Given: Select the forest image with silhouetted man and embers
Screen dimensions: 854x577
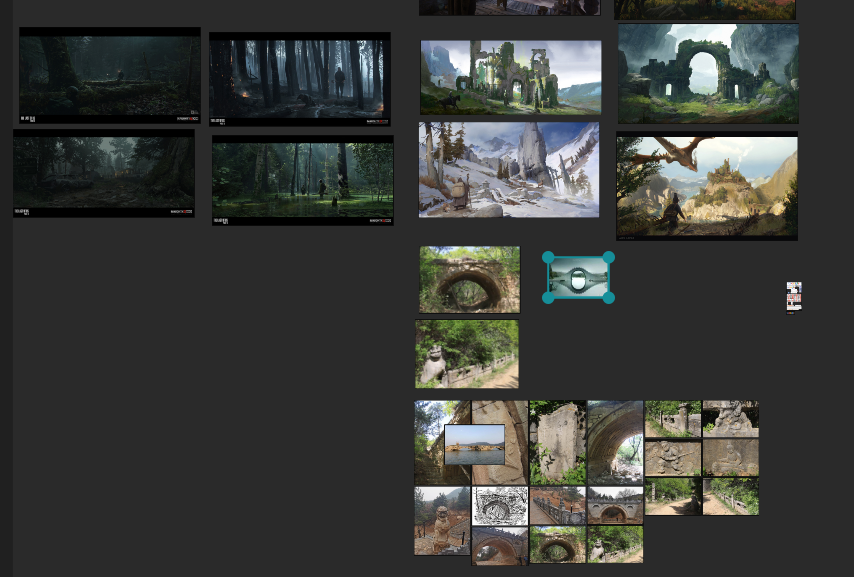Looking at the screenshot, I should [300, 80].
